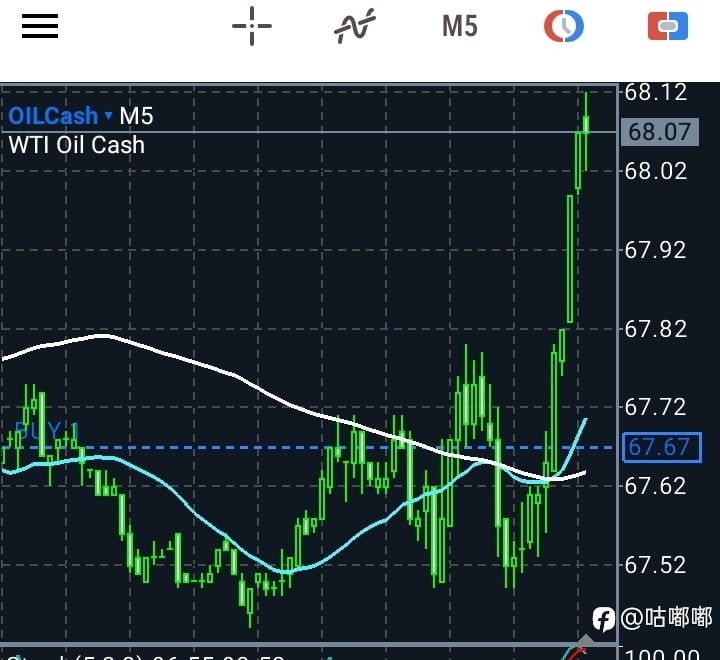Screen dimensions: 720x660
Task: Activate the crosshair cursor tool
Action: [x=252, y=26]
